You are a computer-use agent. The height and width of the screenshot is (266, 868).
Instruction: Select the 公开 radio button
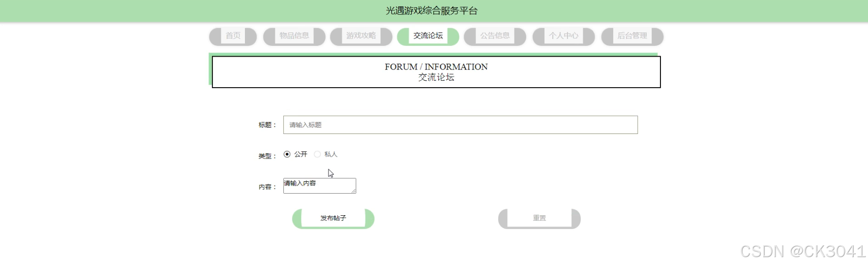(x=287, y=154)
